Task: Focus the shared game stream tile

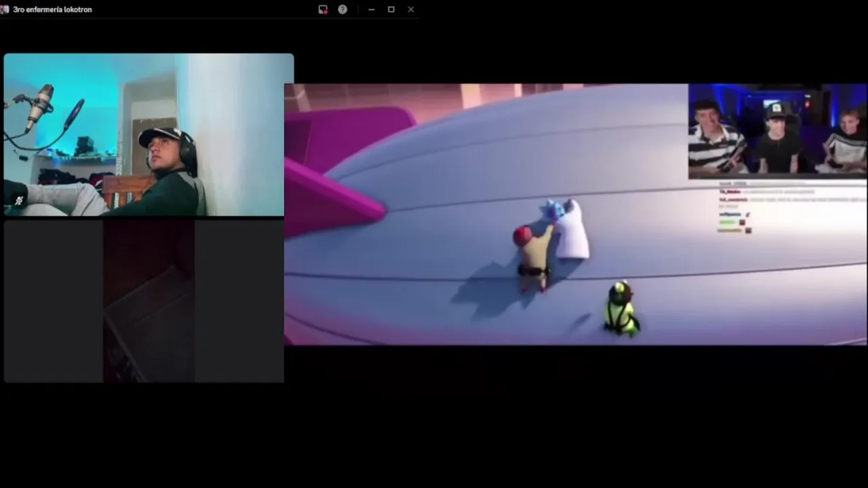Action: [576, 214]
